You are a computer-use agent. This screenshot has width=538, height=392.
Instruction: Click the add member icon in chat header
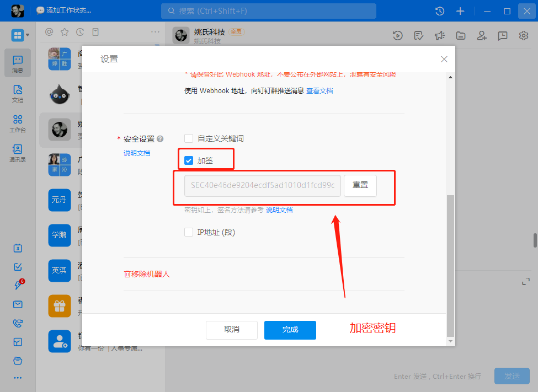coord(482,35)
